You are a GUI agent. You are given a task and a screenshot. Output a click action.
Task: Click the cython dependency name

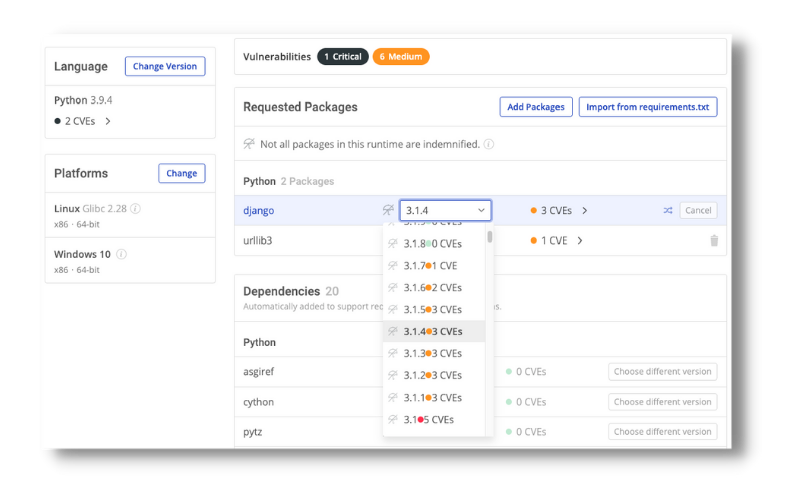pos(259,402)
